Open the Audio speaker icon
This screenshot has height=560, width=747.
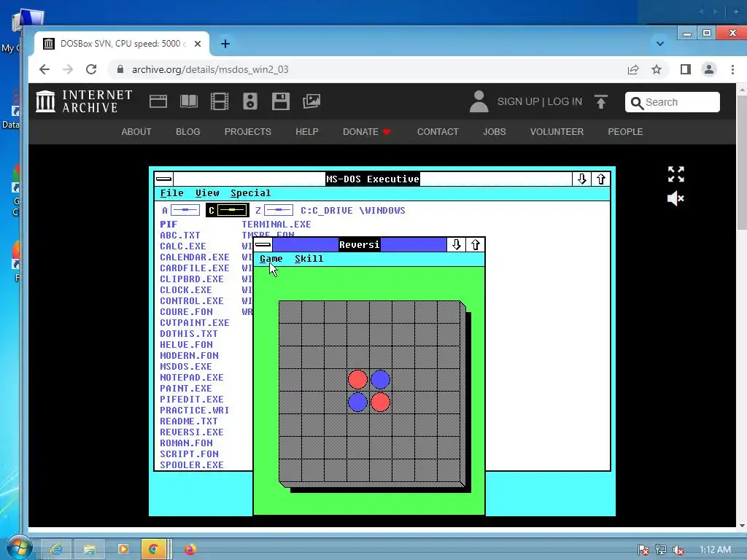tap(250, 101)
